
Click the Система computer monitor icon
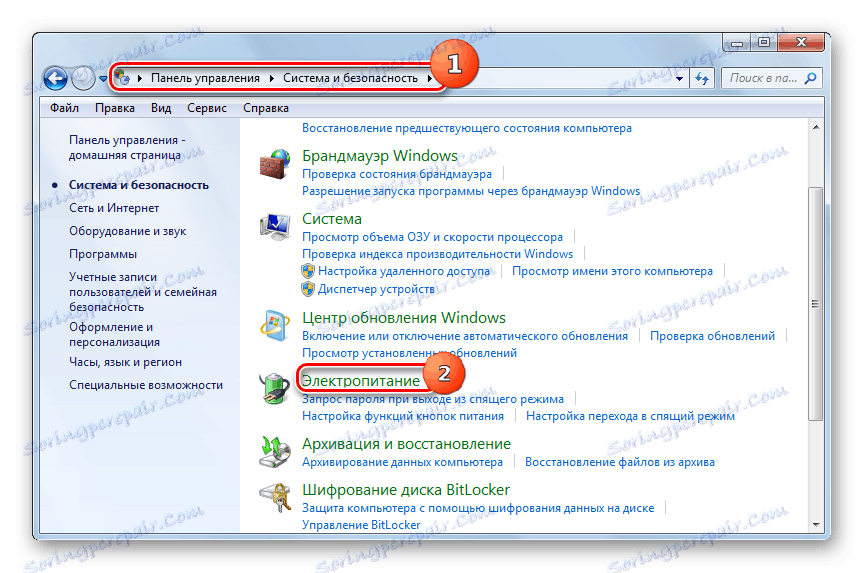(274, 226)
